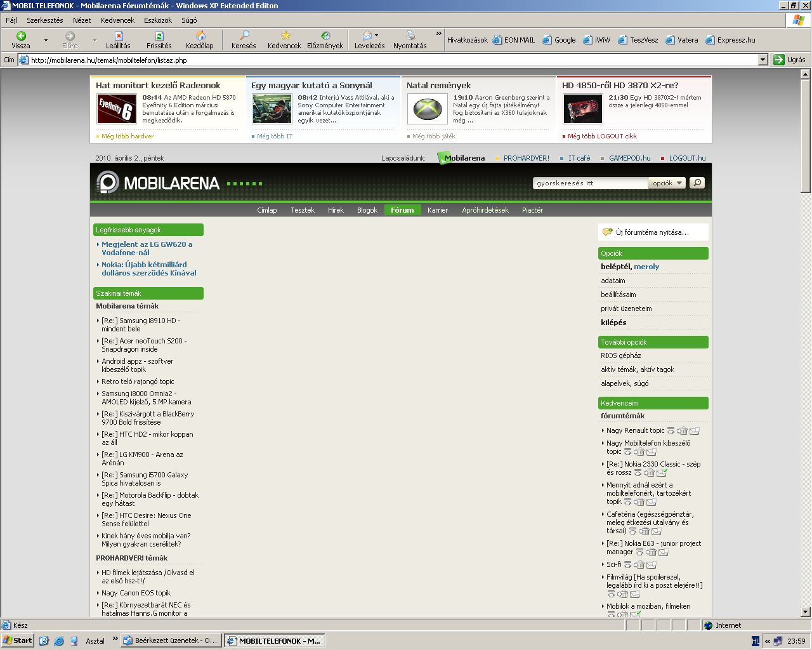
Task: Open the Eszközök menu
Action: [x=158, y=20]
